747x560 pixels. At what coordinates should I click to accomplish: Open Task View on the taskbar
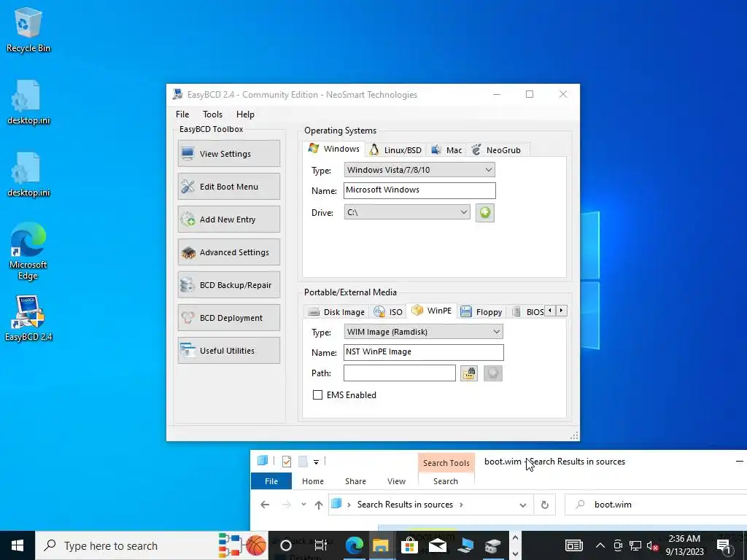coord(321,545)
